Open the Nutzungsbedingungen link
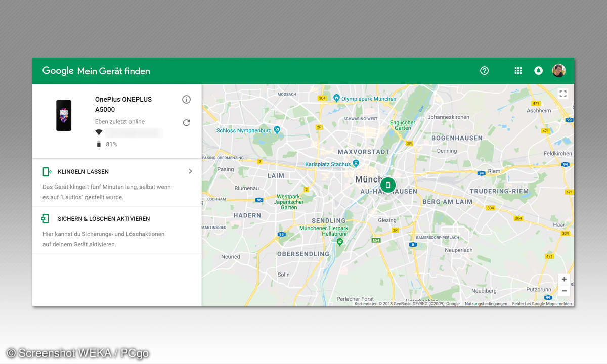Image resolution: width=607 pixels, height=364 pixels. point(486,304)
